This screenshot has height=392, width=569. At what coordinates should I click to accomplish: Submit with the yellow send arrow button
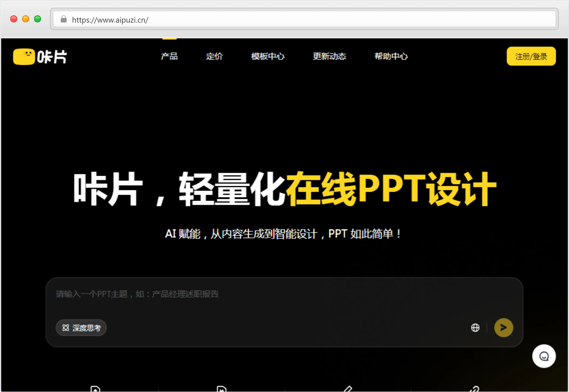coord(504,328)
